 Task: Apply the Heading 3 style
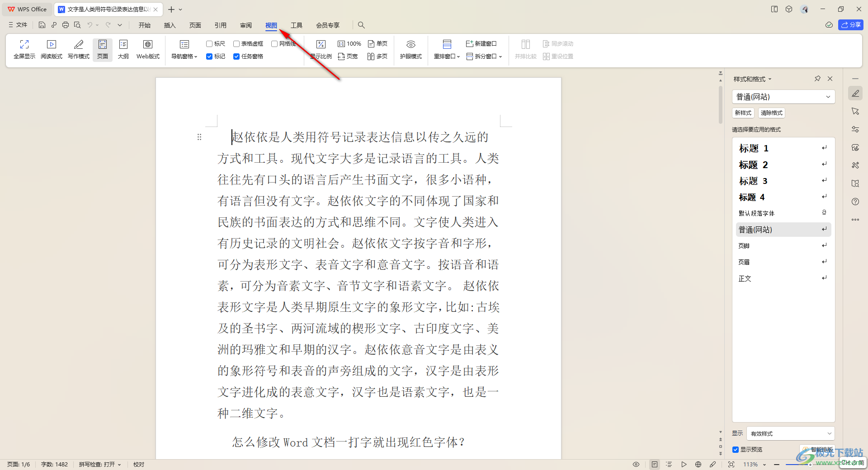(x=783, y=181)
